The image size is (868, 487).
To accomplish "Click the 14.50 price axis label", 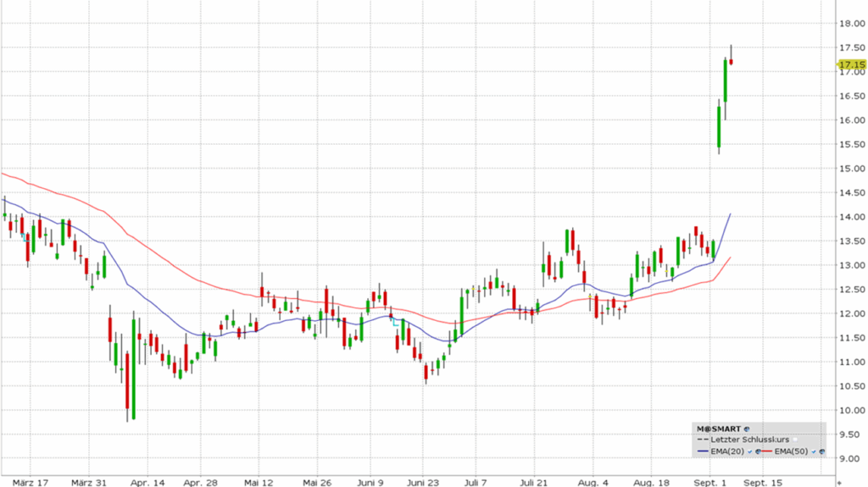I will pos(853,192).
